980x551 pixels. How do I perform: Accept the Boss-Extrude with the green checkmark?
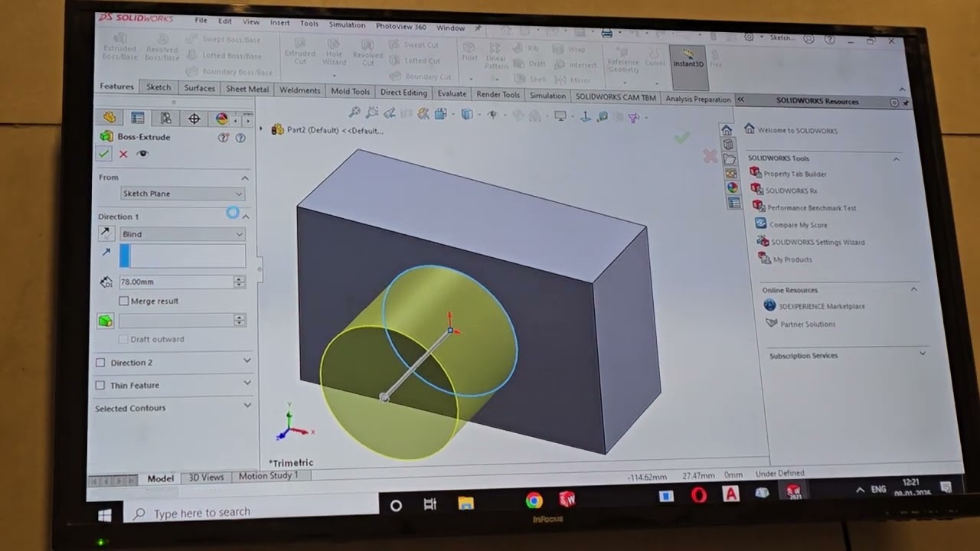coord(103,154)
